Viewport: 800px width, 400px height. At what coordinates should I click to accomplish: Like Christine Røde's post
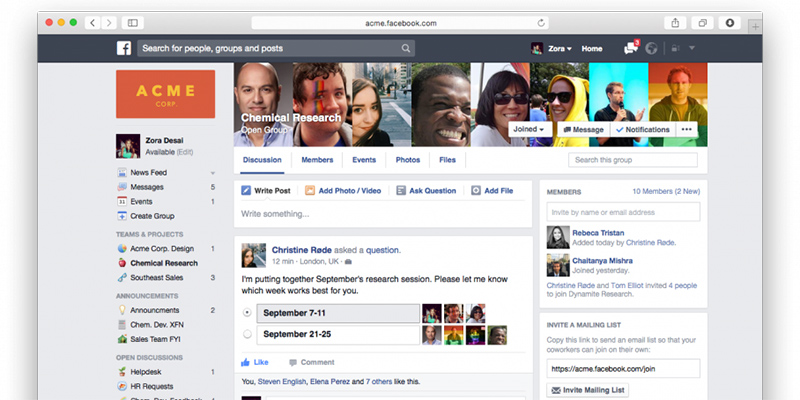click(255, 362)
